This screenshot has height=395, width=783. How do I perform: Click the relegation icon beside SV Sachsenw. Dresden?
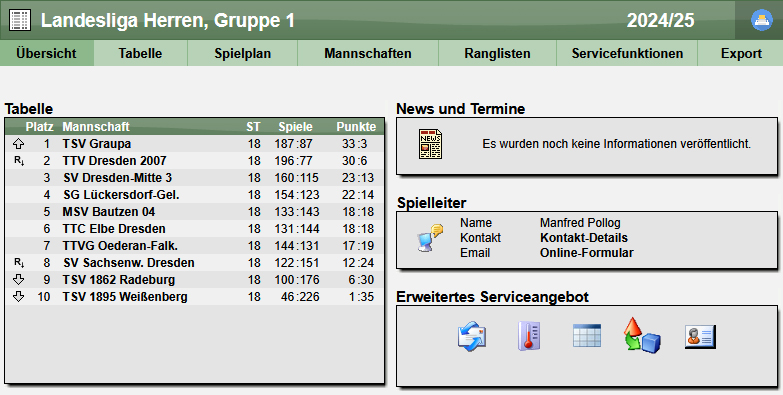coord(19,263)
